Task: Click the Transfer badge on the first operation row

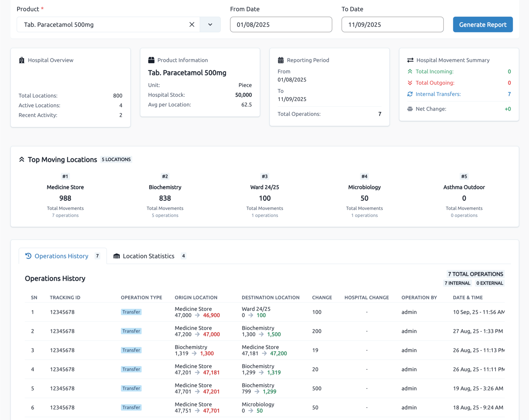Action: 131,312
